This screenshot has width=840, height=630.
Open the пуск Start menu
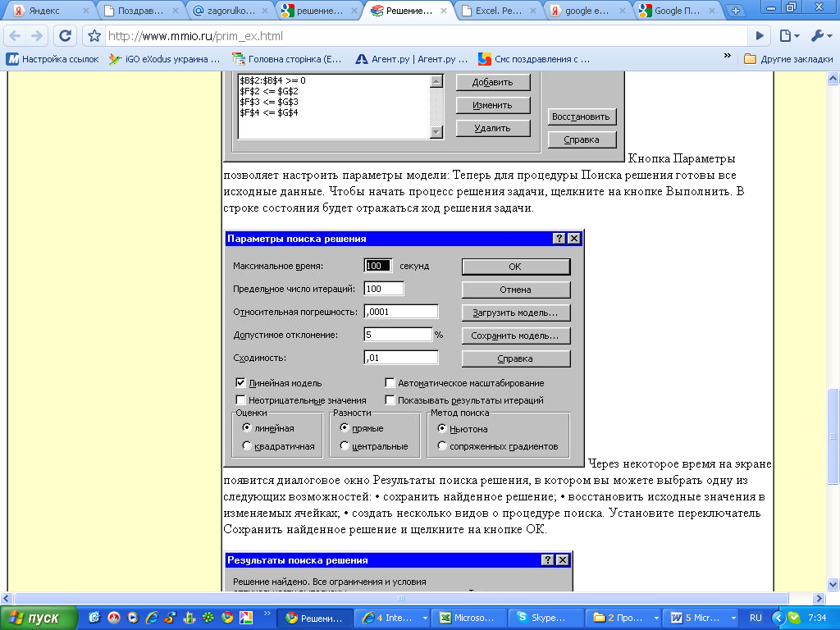[x=38, y=619]
